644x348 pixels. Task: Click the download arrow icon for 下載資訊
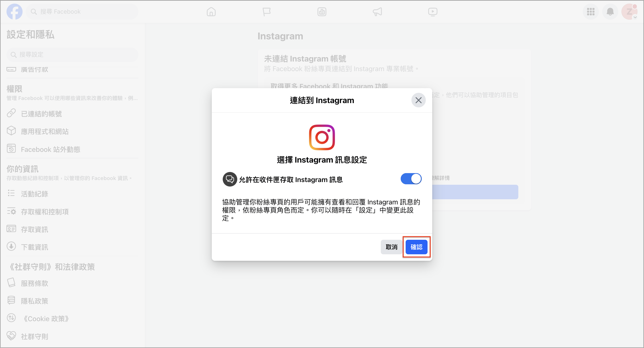(x=11, y=246)
